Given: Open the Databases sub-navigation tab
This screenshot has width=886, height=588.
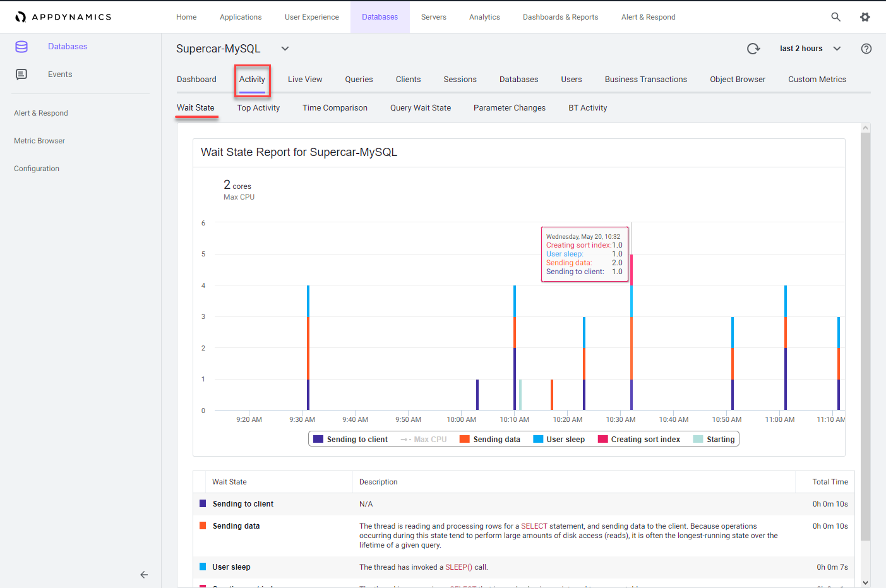Looking at the screenshot, I should [x=518, y=80].
